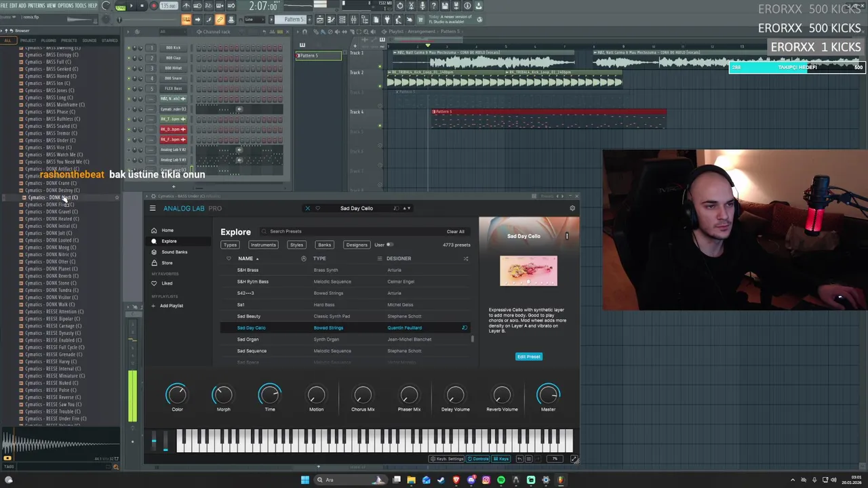Viewport: 868px width, 488px height.
Task: Click the link-to-controller chain icon
Action: click(220, 20)
